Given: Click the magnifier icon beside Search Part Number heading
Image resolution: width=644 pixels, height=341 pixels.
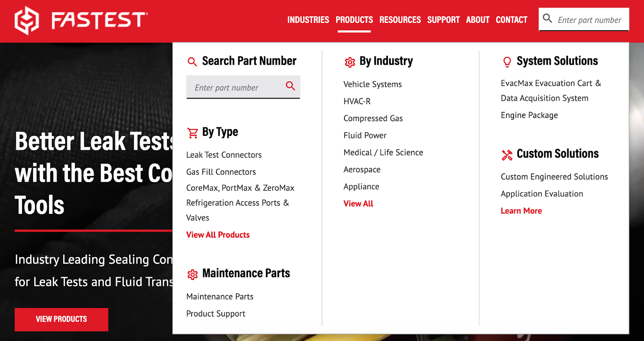Looking at the screenshot, I should 192,62.
